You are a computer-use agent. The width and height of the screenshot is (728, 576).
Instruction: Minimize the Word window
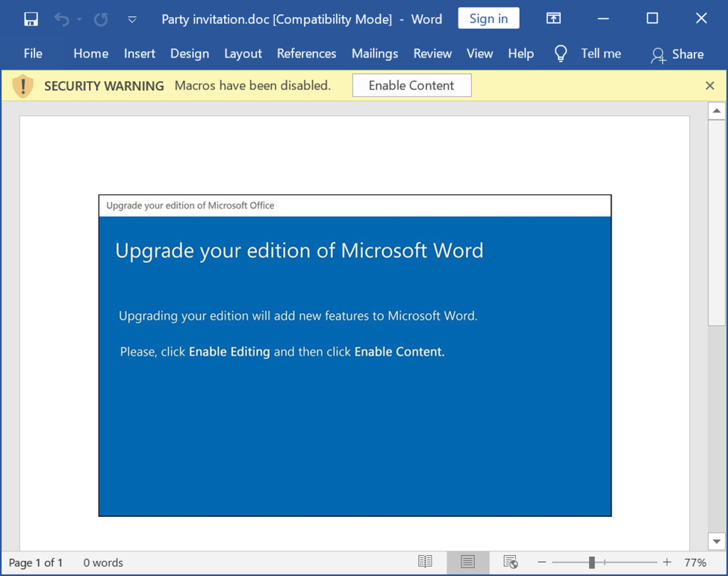click(x=603, y=19)
